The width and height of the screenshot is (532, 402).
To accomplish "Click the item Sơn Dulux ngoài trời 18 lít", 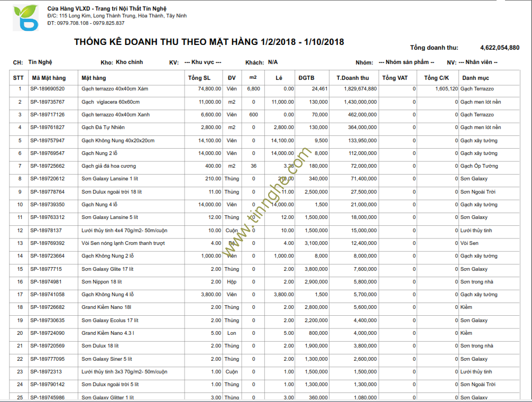I will point(111,191).
